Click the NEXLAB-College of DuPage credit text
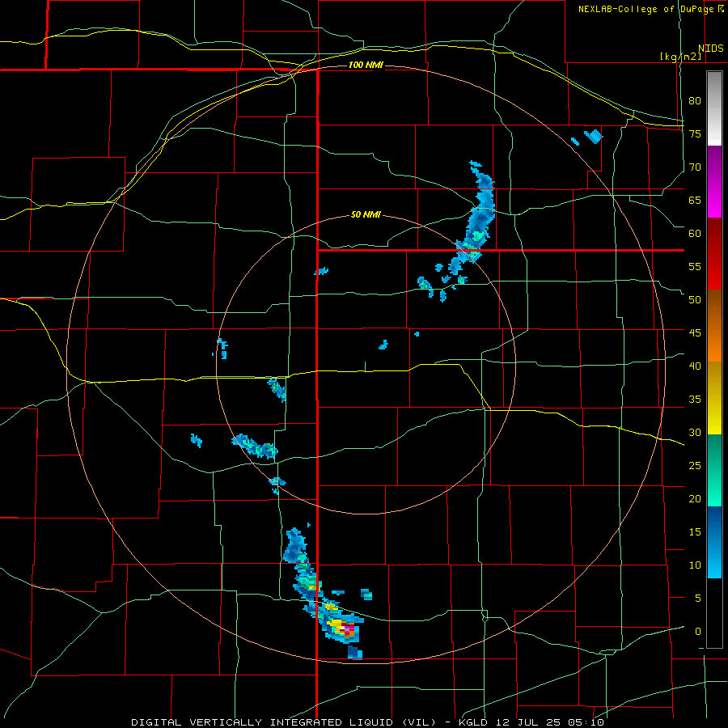728x728 pixels. pos(651,9)
